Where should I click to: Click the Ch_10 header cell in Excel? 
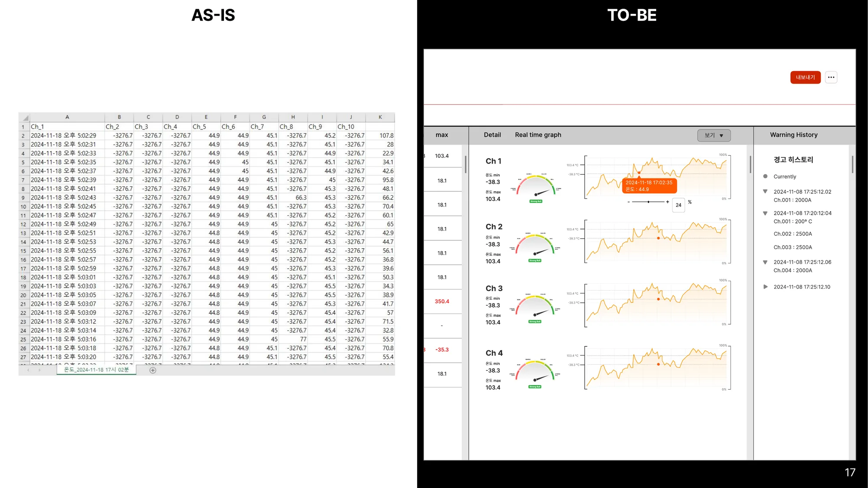[351, 127]
